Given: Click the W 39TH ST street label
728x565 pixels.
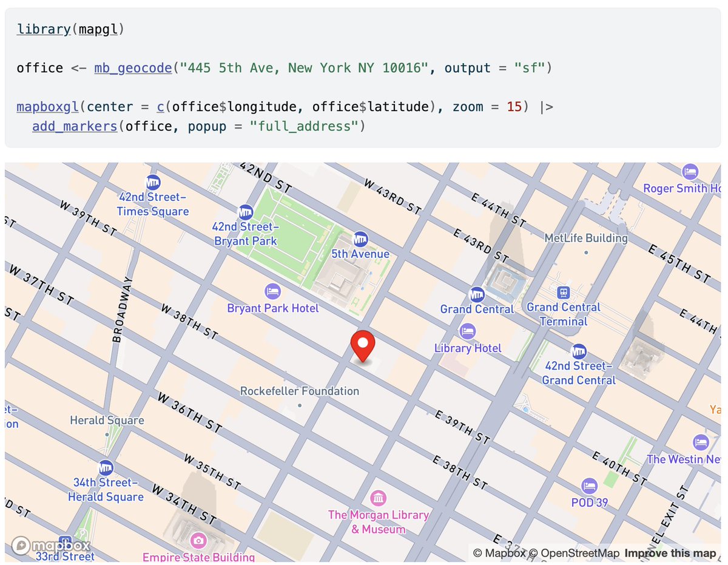Looking at the screenshot, I should coord(88,218).
